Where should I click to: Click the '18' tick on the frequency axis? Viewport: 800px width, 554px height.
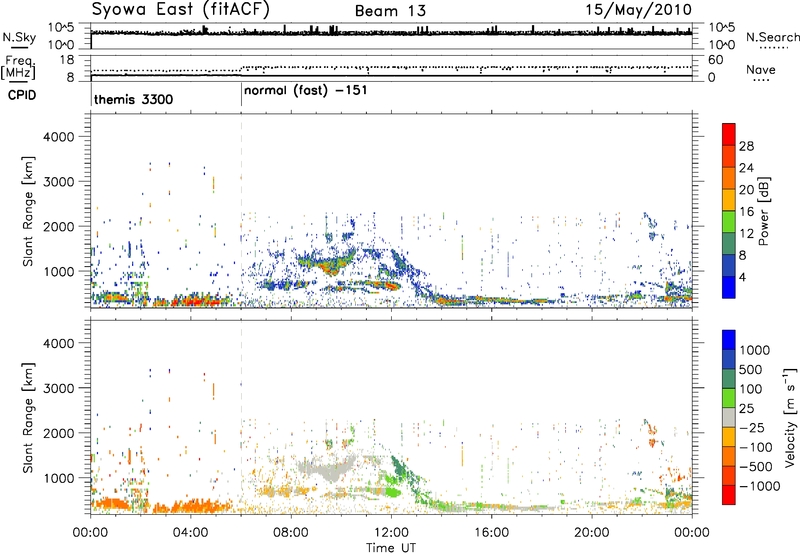pos(67,60)
